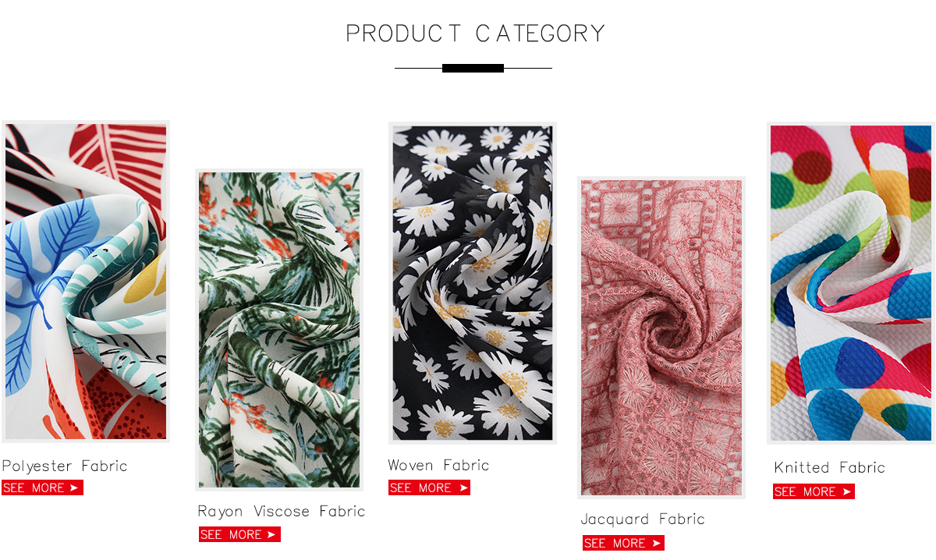
Task: Open the Rayon Viscose green fern thumbnail
Action: 279,330
